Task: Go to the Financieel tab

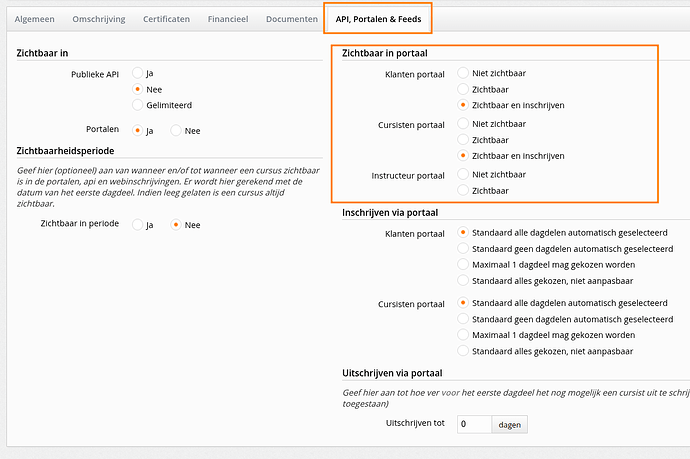Action: tap(228, 19)
